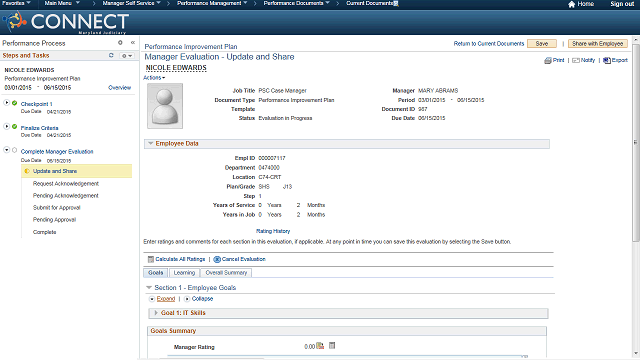Collapse the Performance Process pane chevrons
The image size is (640, 360).
point(133,42)
